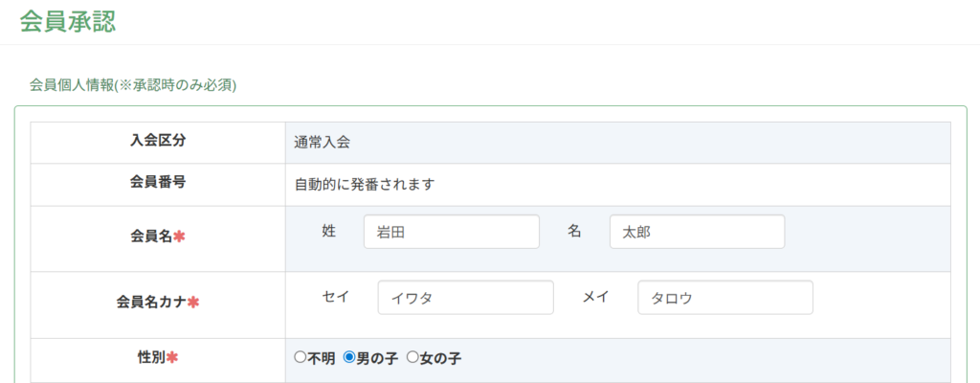Click the 入会区分 row label
The image size is (980, 383).
[x=158, y=141]
